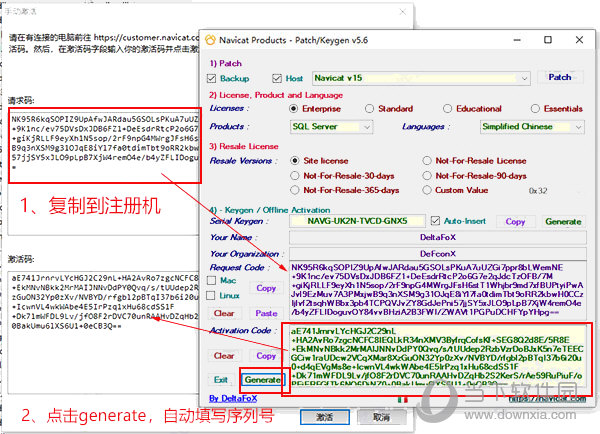Image resolution: width=600 pixels, height=434 pixels.
Task: Open the Languages dropdown showing Simplified Chinese
Action: (x=532, y=127)
